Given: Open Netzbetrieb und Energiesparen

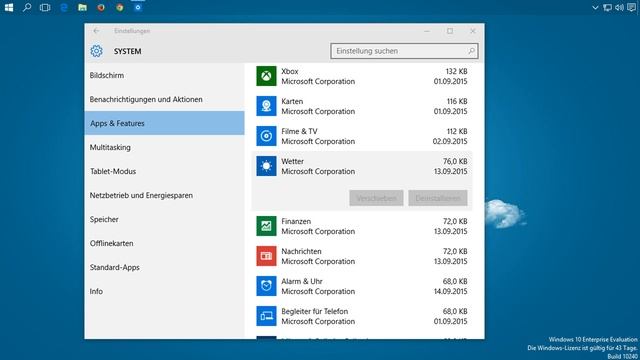Looking at the screenshot, I should pyautogui.click(x=164, y=195).
